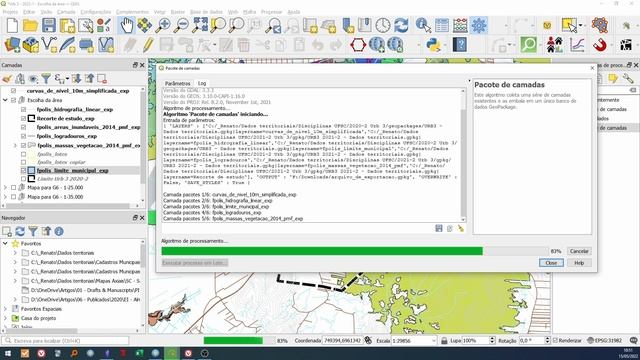
Task: Click the red magnet snapping icon
Action: (599, 44)
